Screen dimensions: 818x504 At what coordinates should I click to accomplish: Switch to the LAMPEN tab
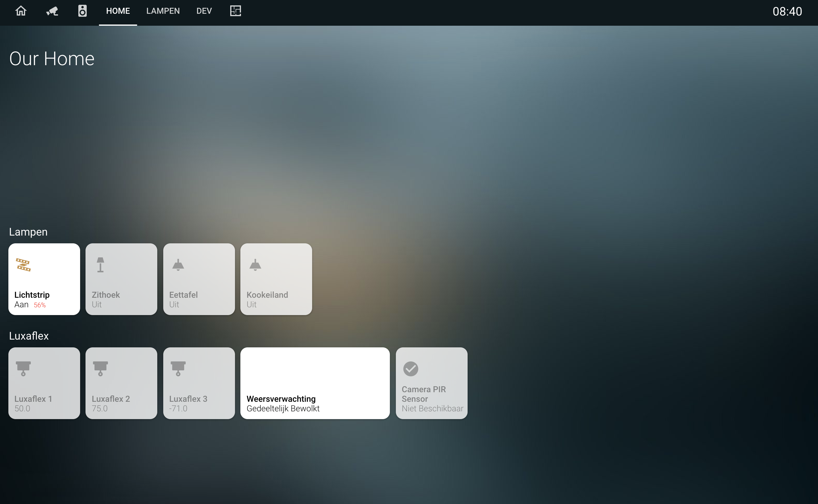tap(163, 11)
